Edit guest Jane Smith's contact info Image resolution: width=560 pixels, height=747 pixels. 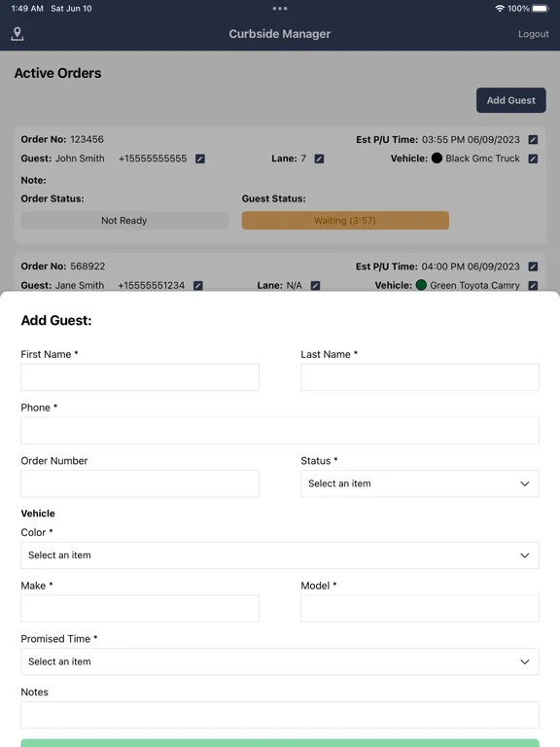point(198,285)
